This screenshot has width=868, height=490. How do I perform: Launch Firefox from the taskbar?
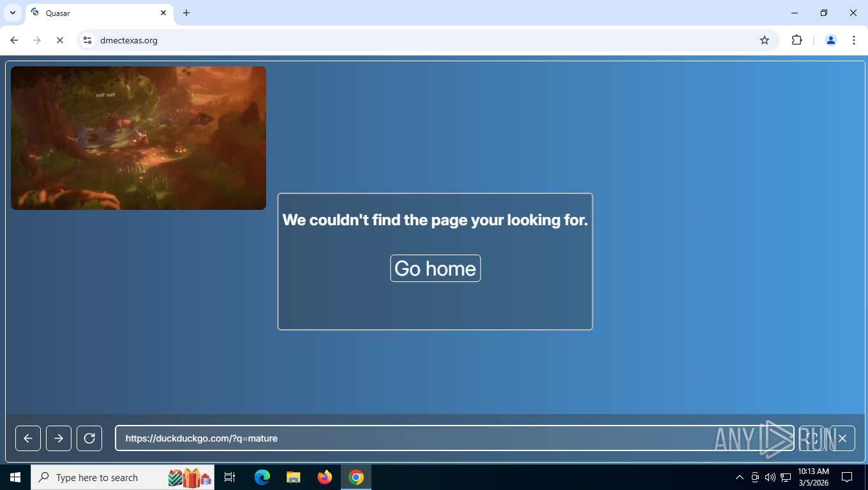325,477
